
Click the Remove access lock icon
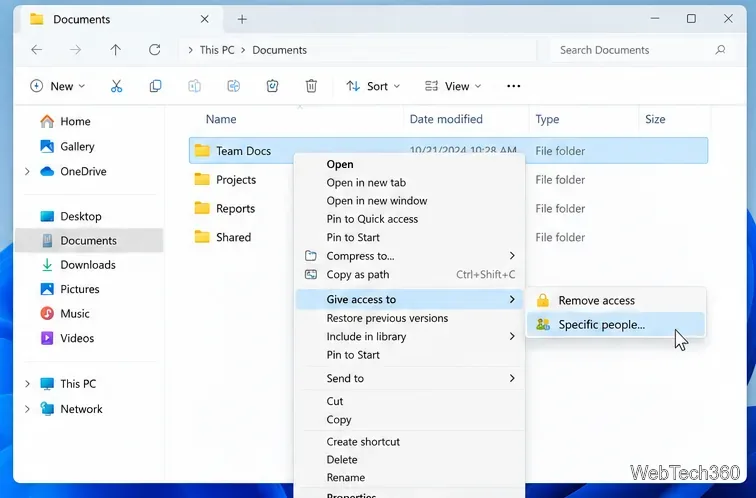543,300
